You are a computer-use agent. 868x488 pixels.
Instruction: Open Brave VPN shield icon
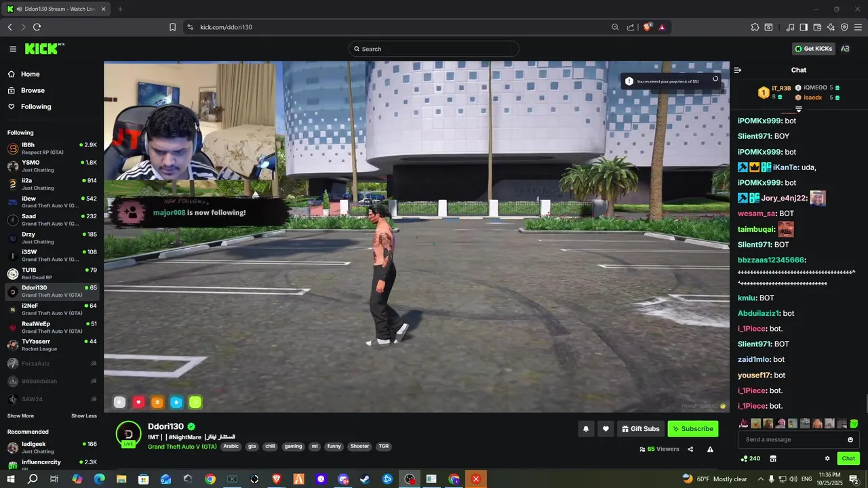844,27
